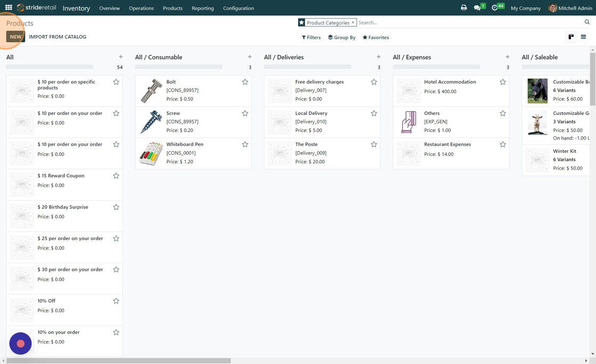Click the strideretail logo
The image size is (596, 364).
point(37,7)
